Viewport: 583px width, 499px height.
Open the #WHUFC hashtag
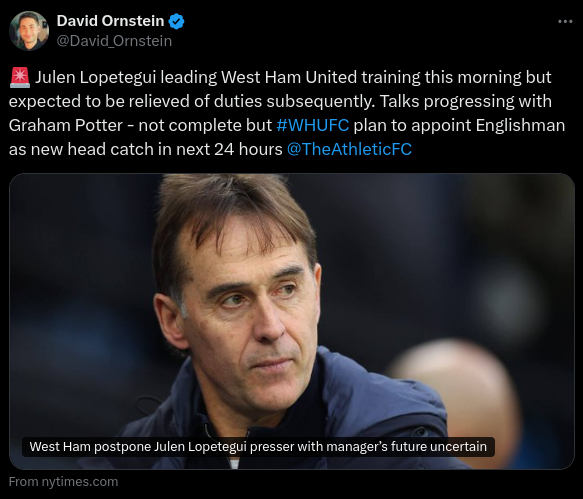pos(313,125)
